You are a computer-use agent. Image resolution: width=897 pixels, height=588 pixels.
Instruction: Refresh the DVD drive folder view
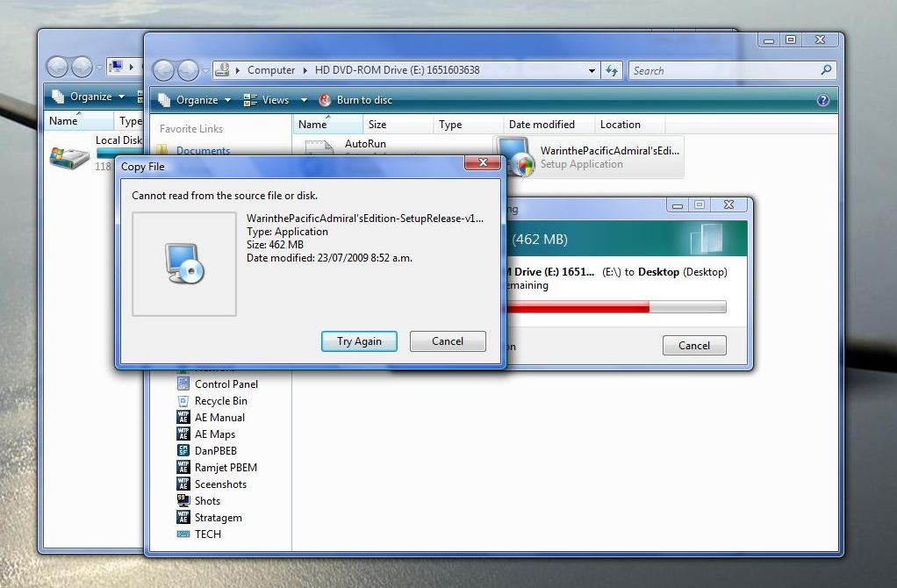click(612, 71)
